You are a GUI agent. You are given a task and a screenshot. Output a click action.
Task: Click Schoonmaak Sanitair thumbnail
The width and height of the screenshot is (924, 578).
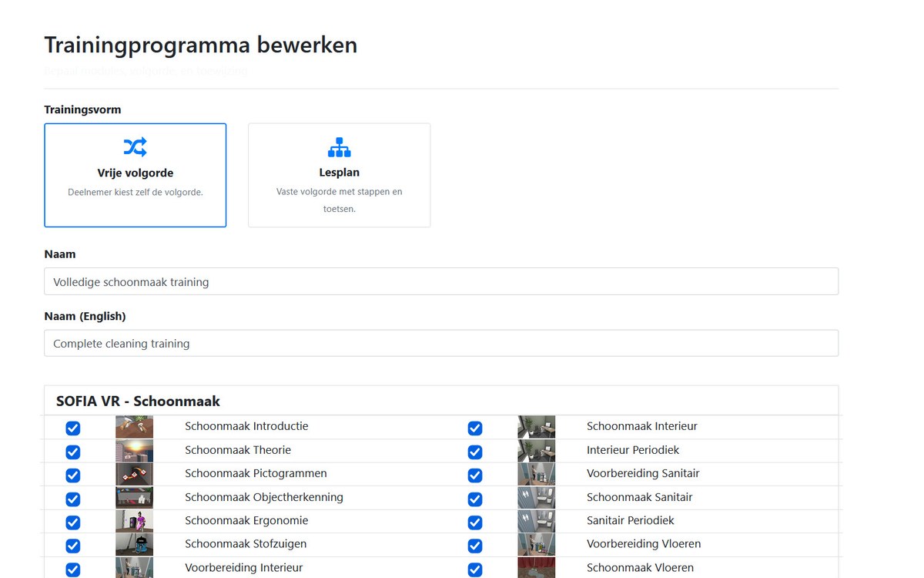click(x=537, y=498)
